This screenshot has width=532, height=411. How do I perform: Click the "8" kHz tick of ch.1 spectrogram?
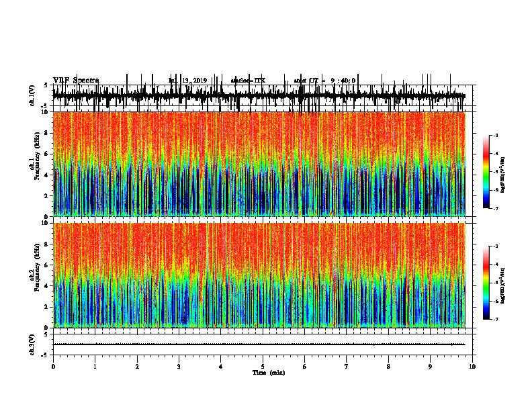coord(47,133)
